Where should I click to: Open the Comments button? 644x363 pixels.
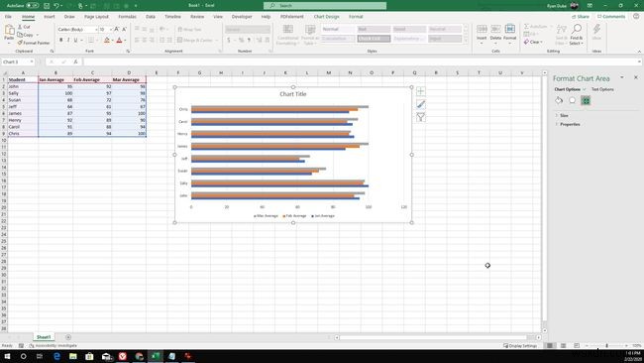tap(611, 17)
